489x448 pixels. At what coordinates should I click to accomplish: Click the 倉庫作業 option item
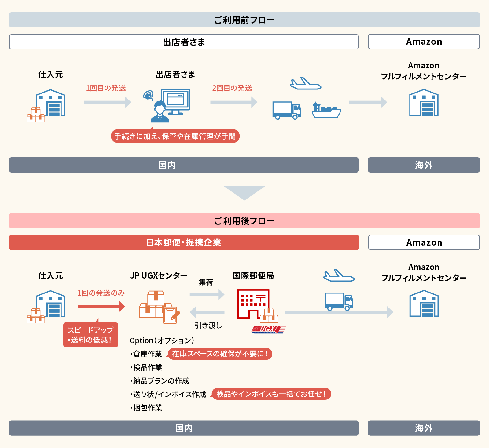click(146, 354)
